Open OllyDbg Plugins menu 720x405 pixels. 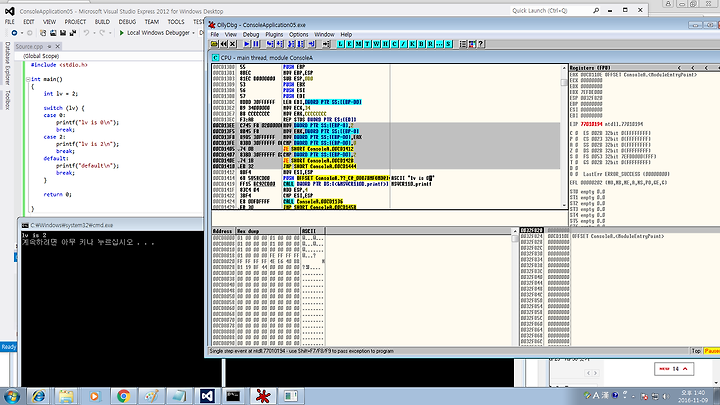point(274,34)
